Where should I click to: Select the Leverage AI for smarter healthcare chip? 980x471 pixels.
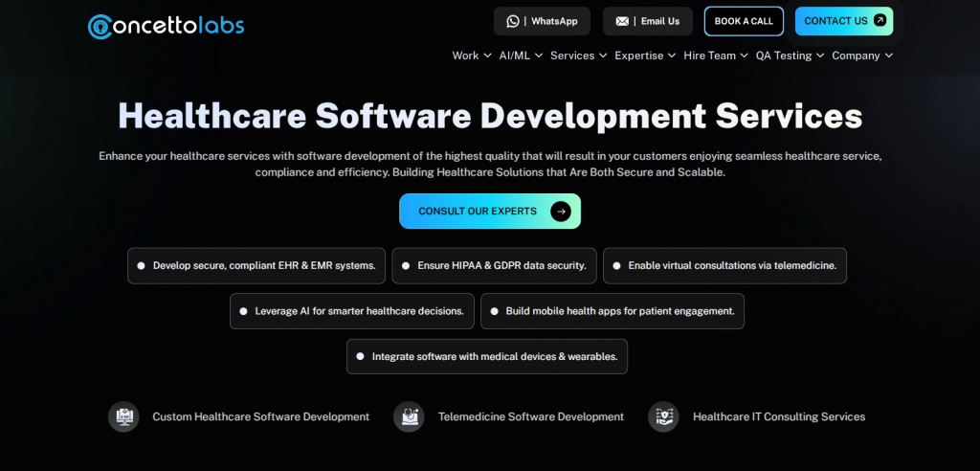(x=351, y=311)
